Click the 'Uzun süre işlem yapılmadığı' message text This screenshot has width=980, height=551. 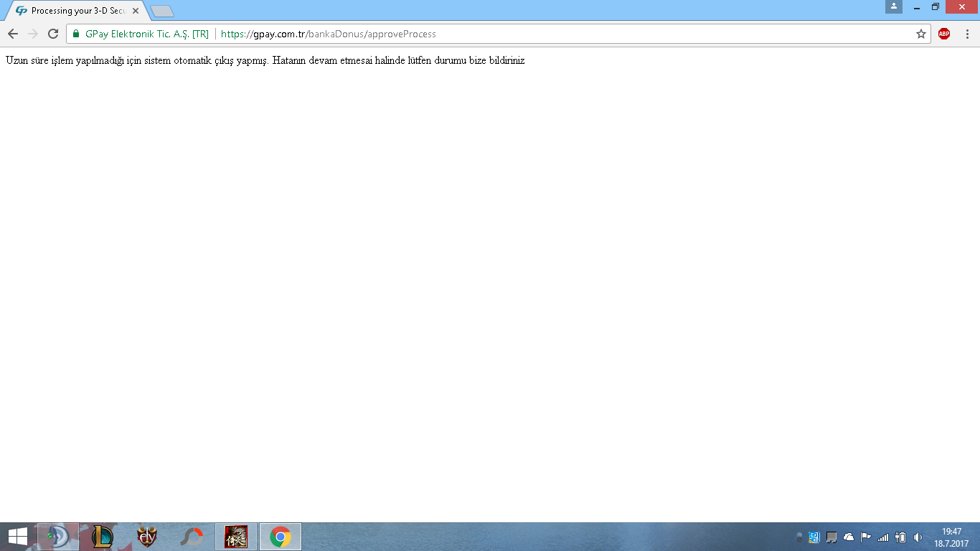point(265,61)
